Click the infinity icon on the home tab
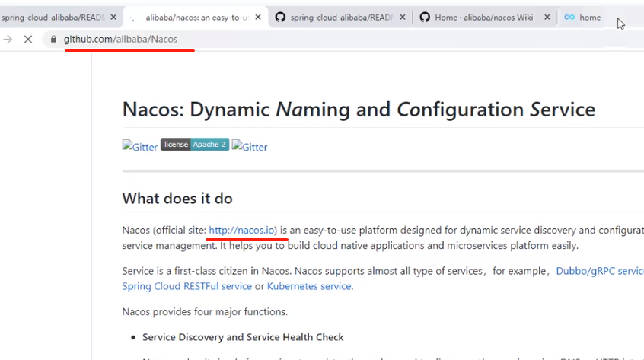 pos(569,18)
